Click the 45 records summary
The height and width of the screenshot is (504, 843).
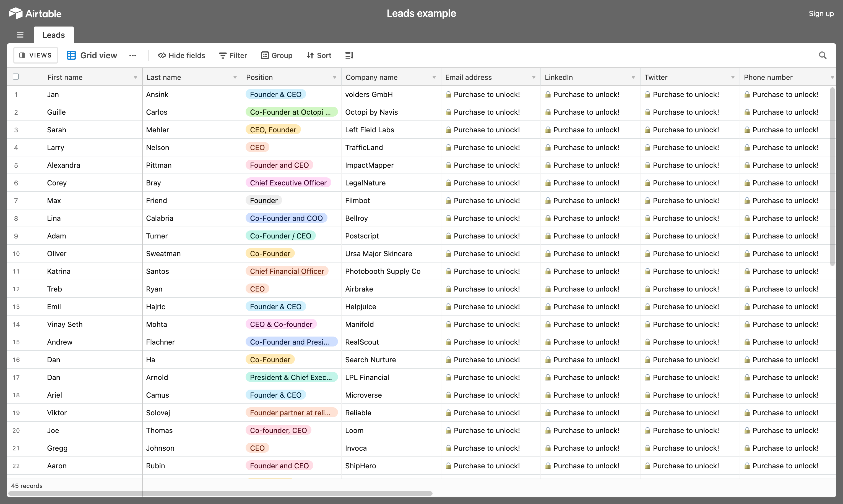[27, 486]
